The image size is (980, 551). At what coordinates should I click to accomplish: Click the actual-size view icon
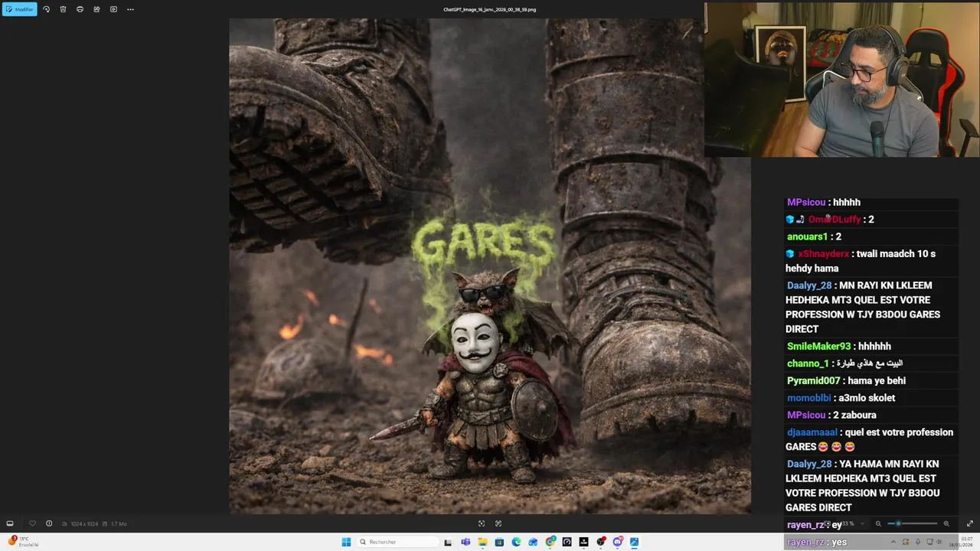[498, 523]
